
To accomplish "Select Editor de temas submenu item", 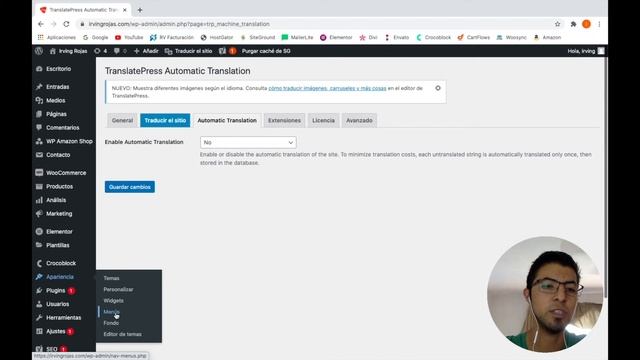I will click(122, 334).
